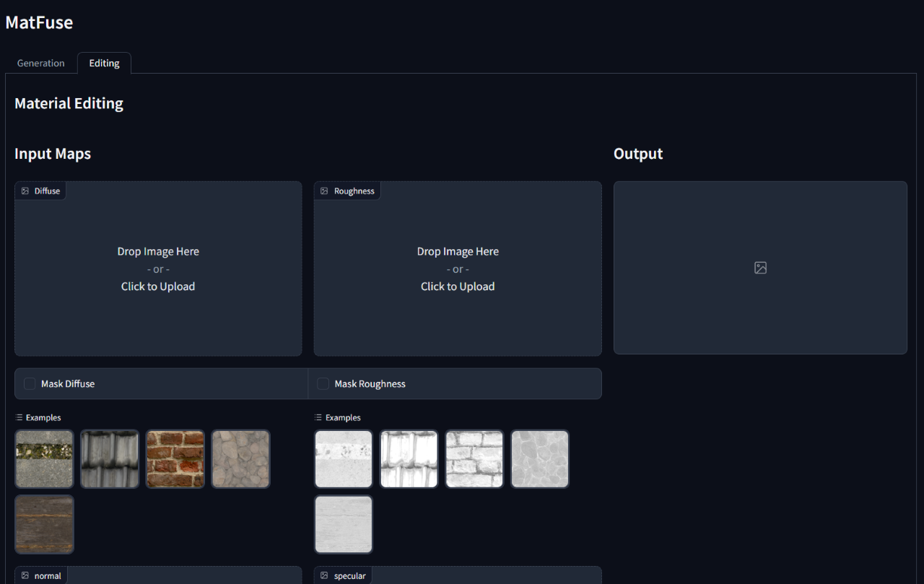
Task: Click the normal label tag
Action: click(x=41, y=575)
